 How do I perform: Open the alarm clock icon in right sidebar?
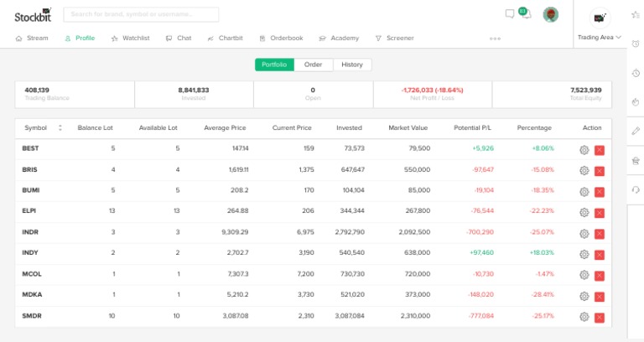(636, 44)
